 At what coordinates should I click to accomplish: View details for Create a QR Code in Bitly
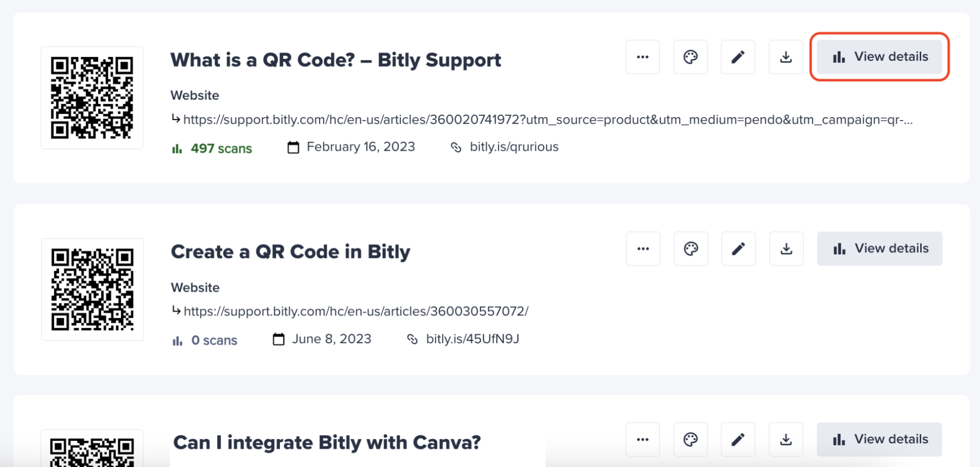pos(880,249)
